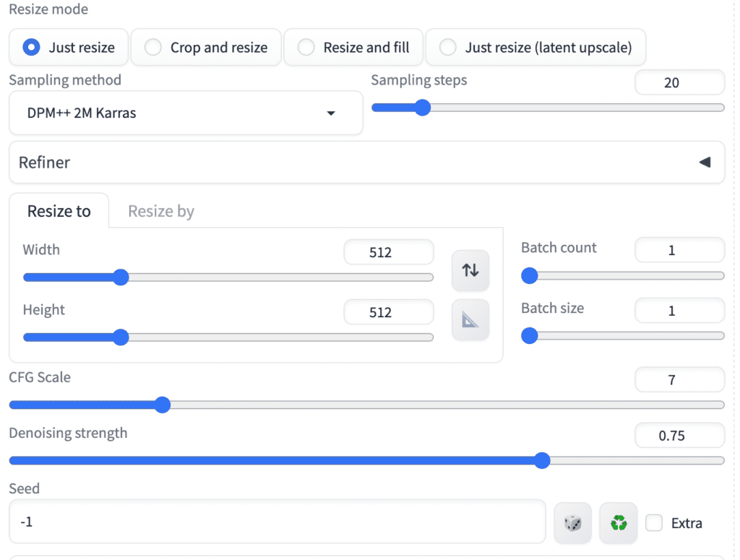Click the aspect ratio ruler triangle icon
The image size is (740, 560).
470,320
